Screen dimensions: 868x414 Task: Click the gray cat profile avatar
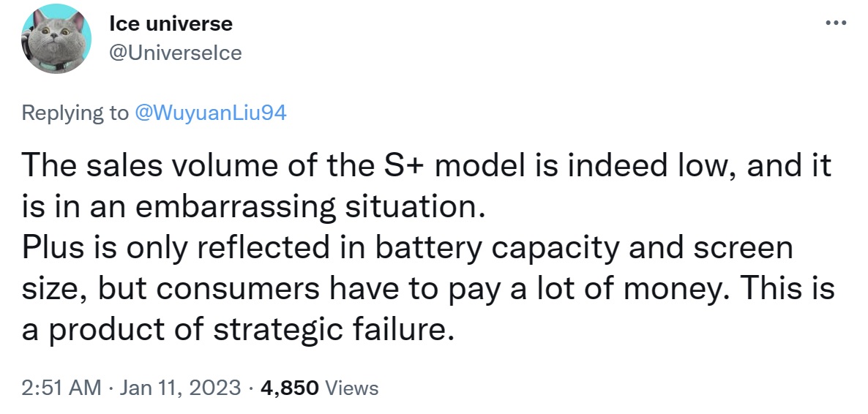click(56, 38)
